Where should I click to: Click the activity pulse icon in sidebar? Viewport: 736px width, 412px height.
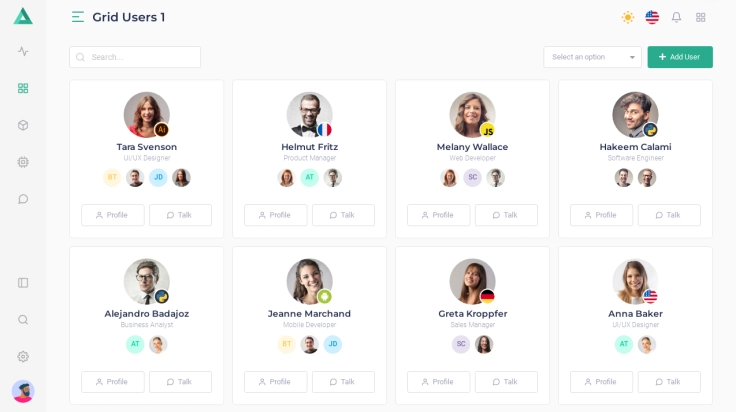(x=23, y=51)
